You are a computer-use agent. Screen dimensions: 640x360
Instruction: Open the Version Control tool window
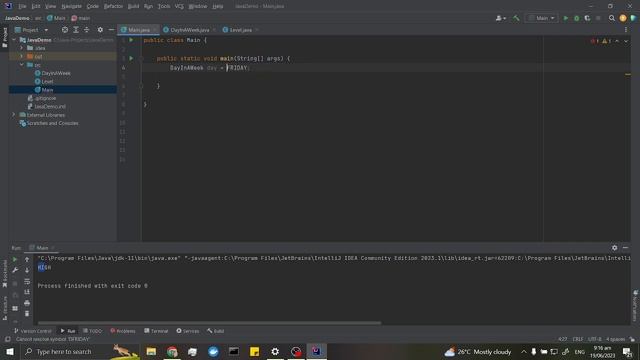coord(33,331)
